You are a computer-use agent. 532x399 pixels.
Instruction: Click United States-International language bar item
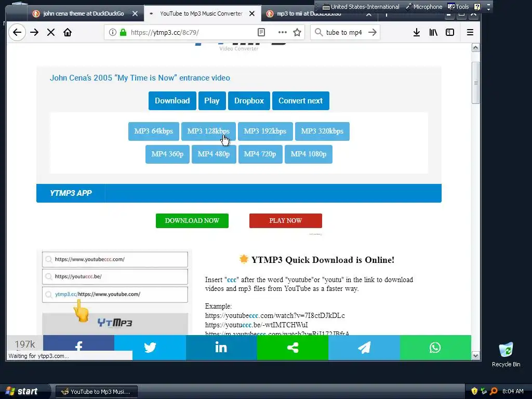[361, 6]
